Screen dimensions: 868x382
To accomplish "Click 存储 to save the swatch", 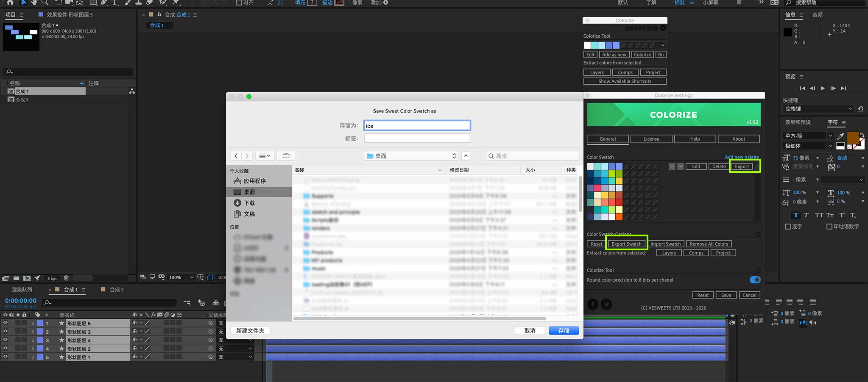I will coord(564,331).
